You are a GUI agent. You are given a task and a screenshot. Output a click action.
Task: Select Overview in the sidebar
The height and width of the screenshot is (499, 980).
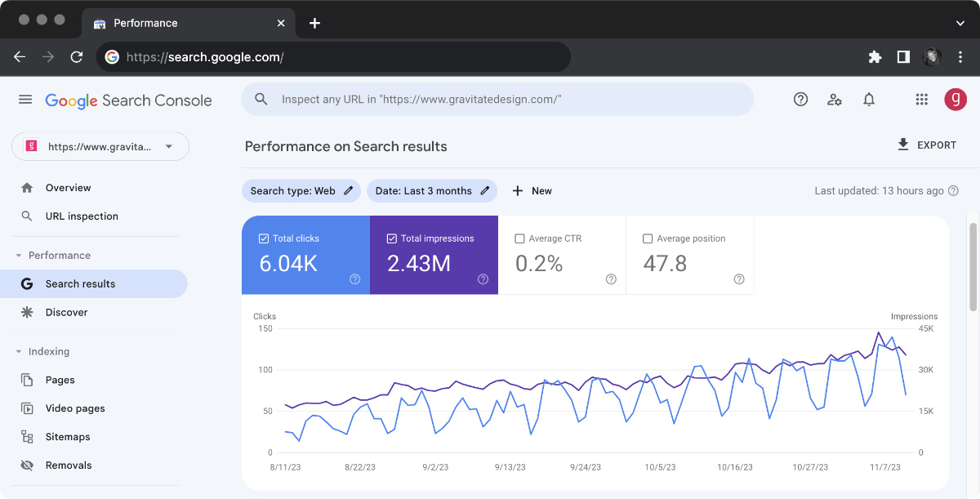pos(69,187)
